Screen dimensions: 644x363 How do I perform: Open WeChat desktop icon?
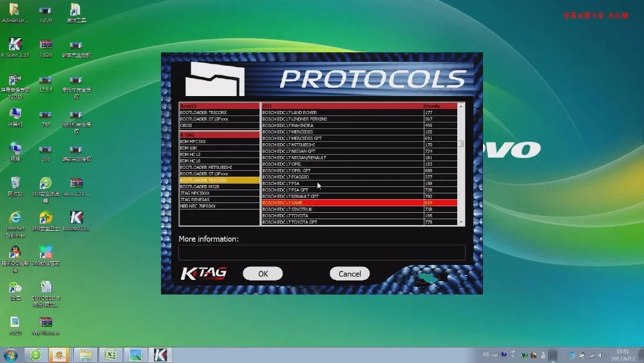(x=15, y=291)
